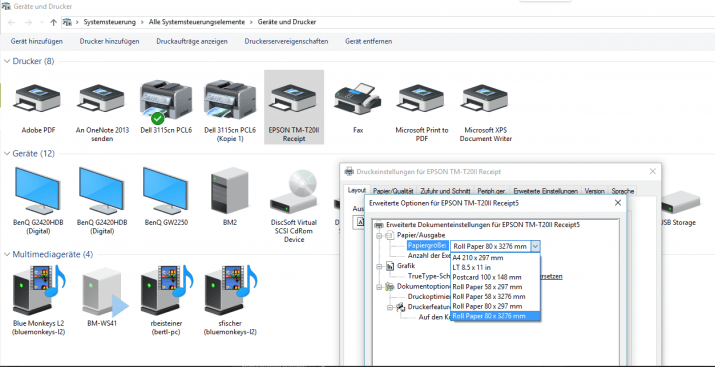Collapse the Druckerfeatures tree node
The width and height of the screenshot is (715, 367).
390,307
